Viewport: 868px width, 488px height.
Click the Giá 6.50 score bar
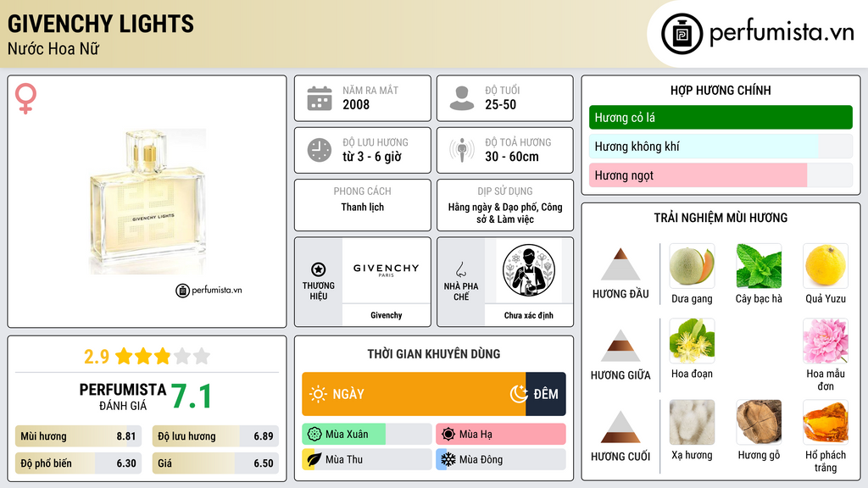click(215, 463)
